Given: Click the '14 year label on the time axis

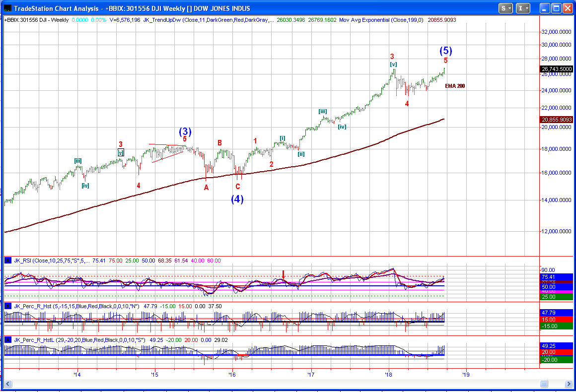Looking at the screenshot, I should coord(77,375).
